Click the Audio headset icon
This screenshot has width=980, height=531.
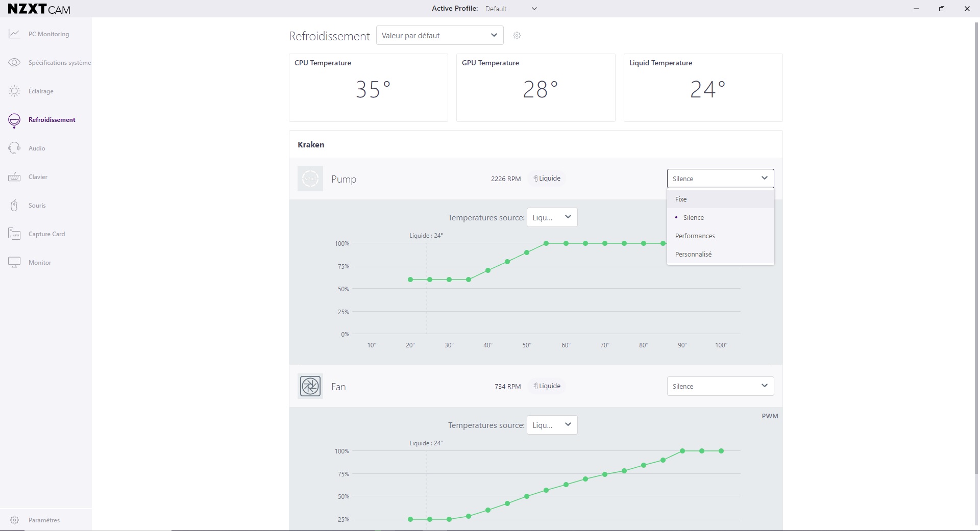(14, 148)
